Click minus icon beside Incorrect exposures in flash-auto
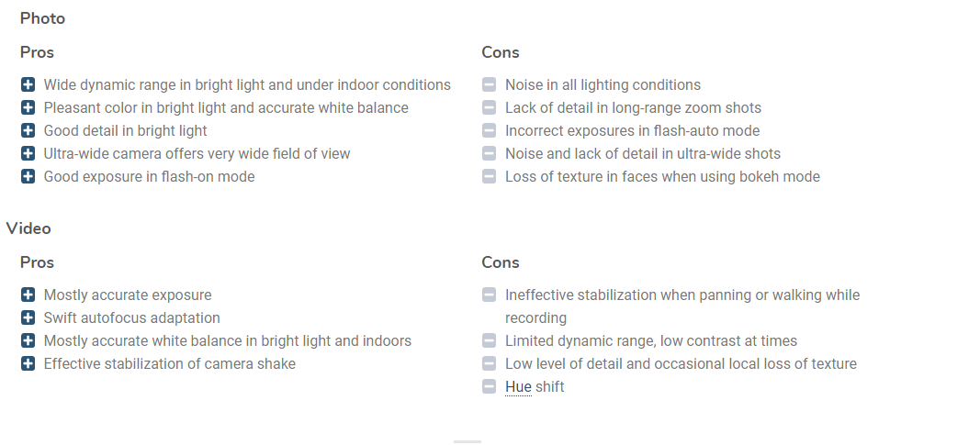This screenshot has height=445, width=980. [x=490, y=130]
